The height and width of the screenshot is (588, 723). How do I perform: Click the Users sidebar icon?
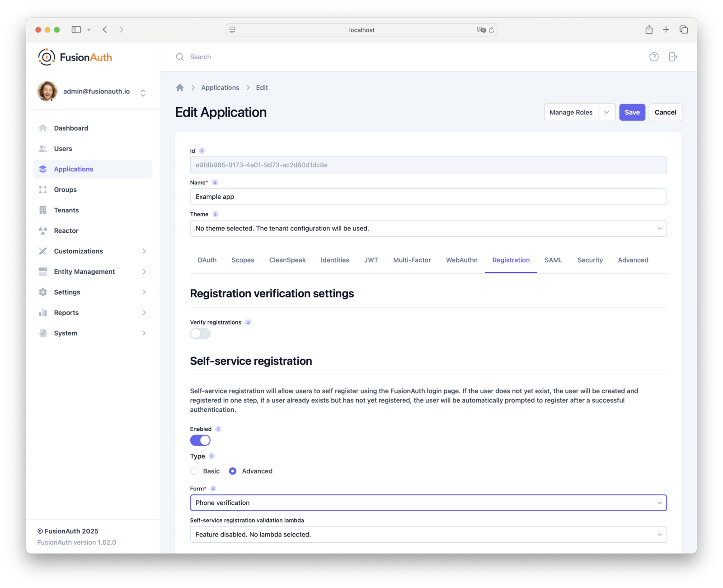[43, 148]
